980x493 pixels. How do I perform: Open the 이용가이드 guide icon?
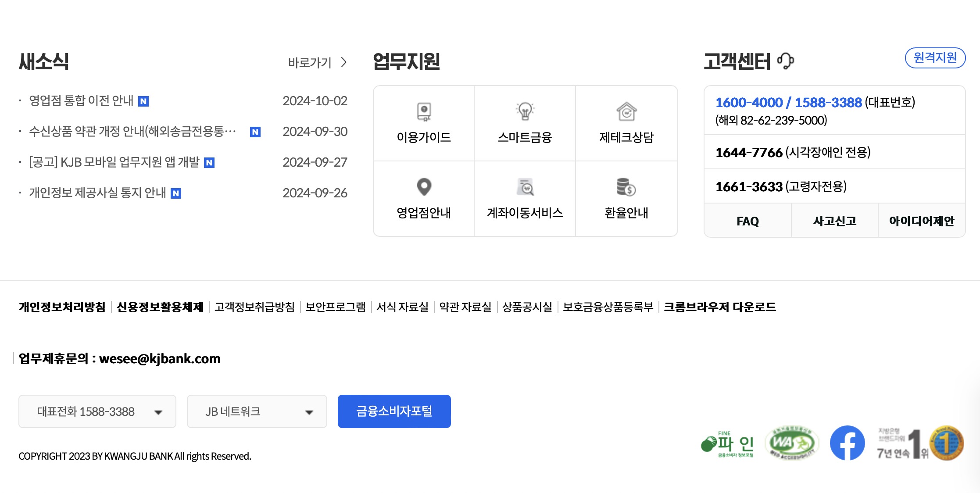pos(424,112)
